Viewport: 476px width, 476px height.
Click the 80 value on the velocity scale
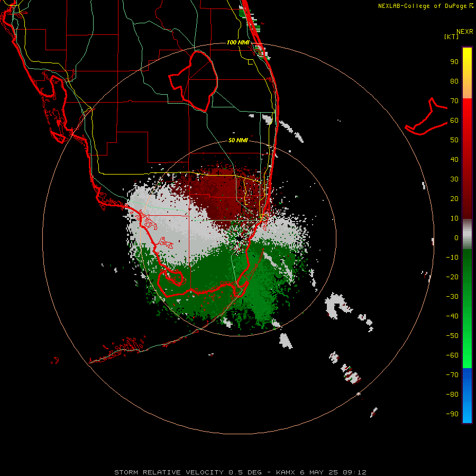[x=454, y=81]
